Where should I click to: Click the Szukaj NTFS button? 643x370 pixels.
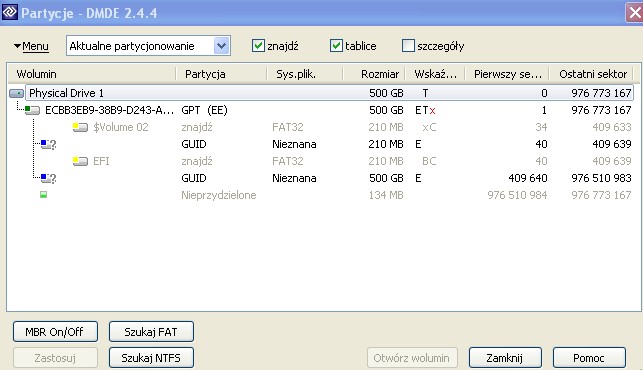pyautogui.click(x=151, y=358)
